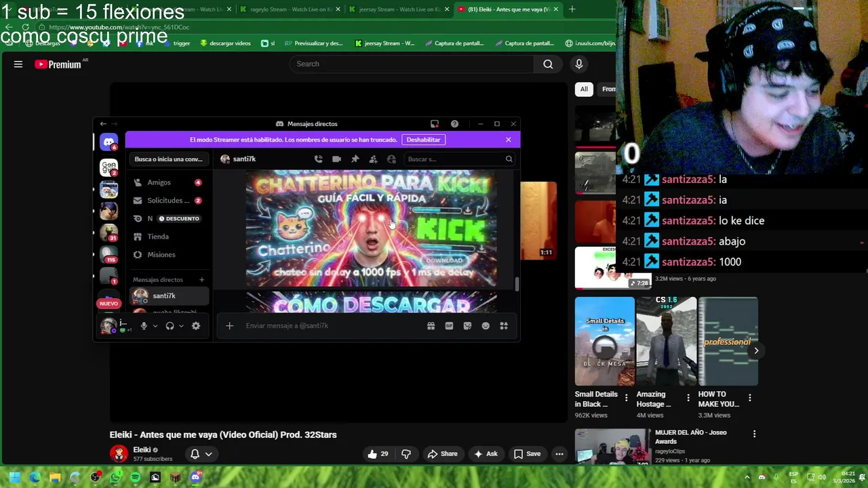Save the video to a playlist
868x488 pixels.
527,454
